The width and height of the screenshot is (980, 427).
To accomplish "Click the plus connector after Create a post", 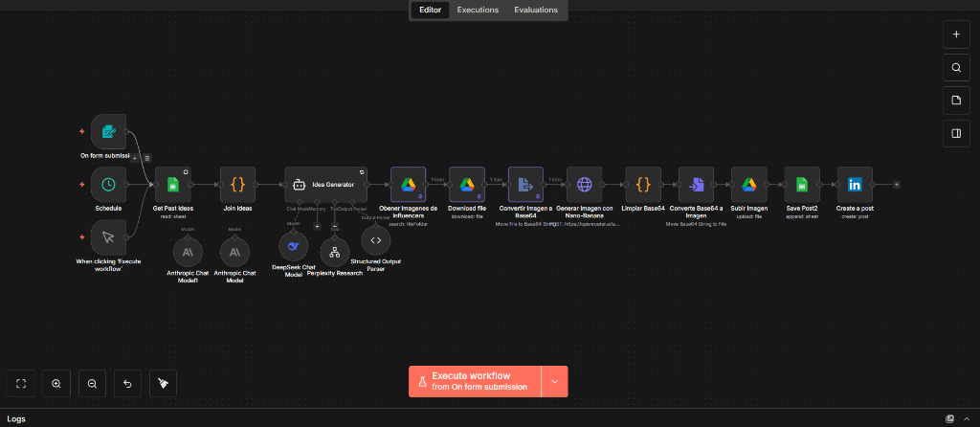I will click(x=896, y=185).
